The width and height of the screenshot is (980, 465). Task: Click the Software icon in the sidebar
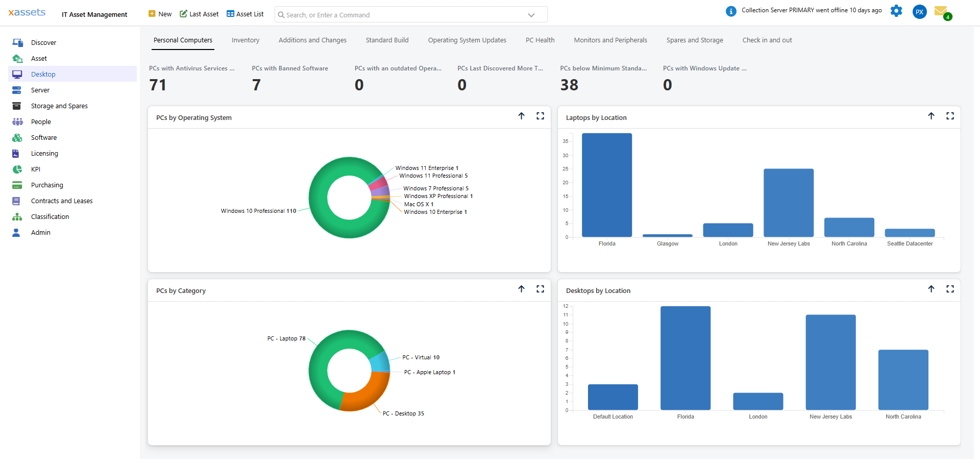point(17,137)
